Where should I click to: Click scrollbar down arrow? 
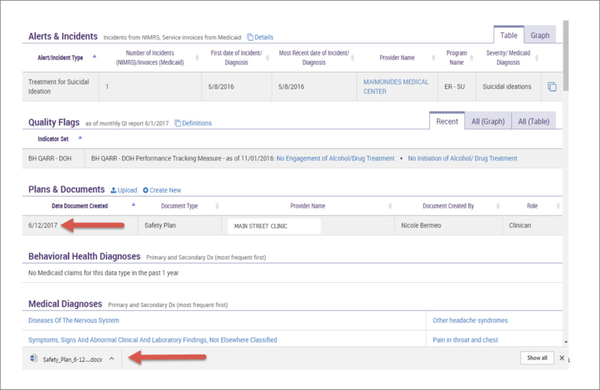(566, 342)
